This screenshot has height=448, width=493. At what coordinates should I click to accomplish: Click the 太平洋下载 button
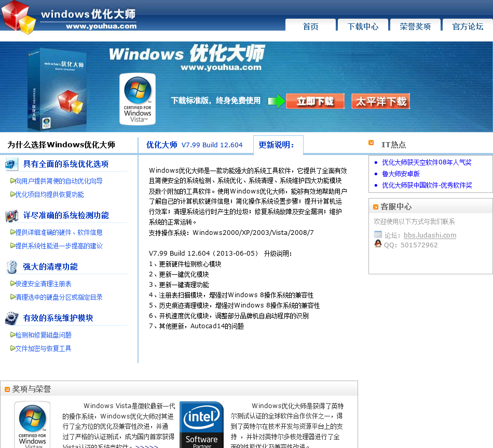(x=381, y=101)
